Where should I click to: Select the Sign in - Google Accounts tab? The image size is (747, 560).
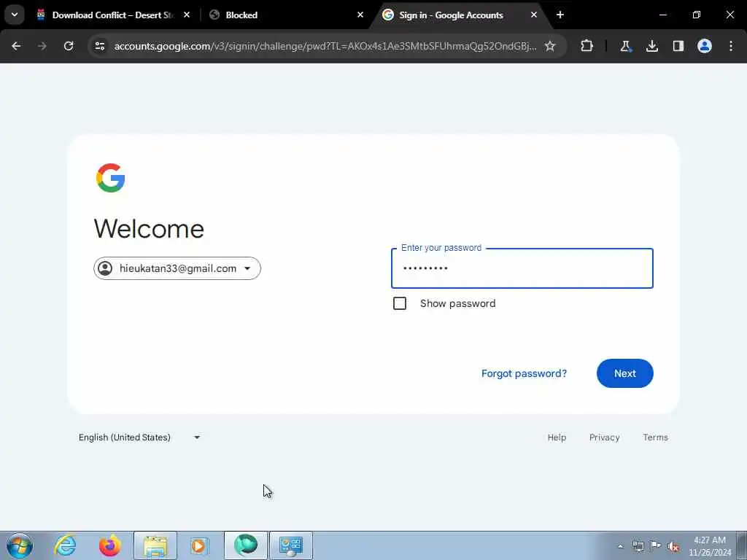(451, 15)
